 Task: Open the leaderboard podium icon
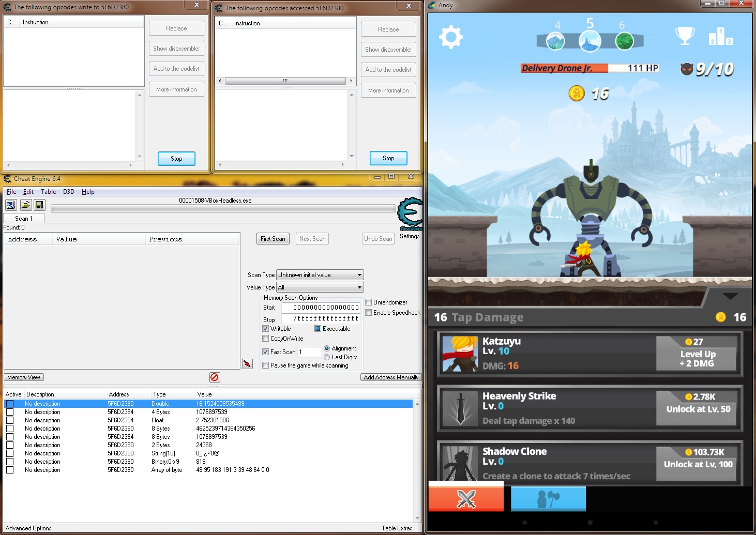click(720, 36)
